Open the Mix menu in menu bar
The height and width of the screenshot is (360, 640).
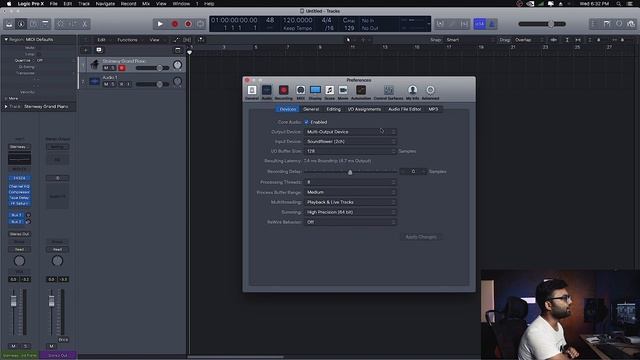pos(146,4)
